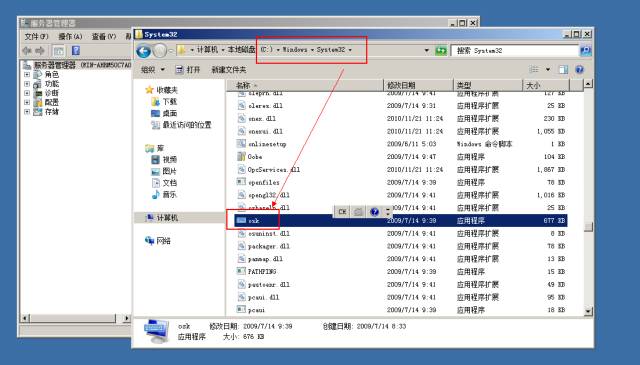This screenshot has height=365, width=640.
Task: Click the file list scrollbar down arrow
Action: (x=588, y=311)
